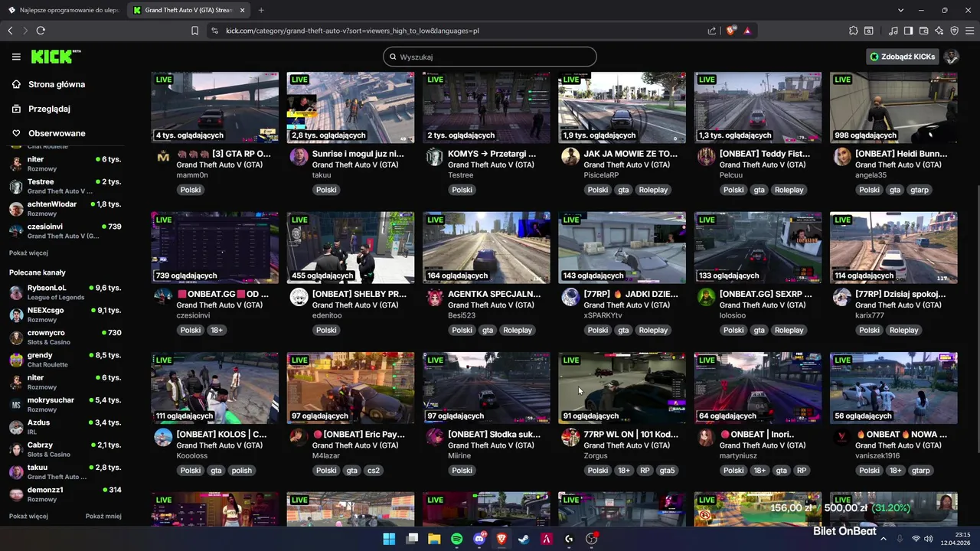
Task: Click the mamm0n channel avatar
Action: [163, 157]
